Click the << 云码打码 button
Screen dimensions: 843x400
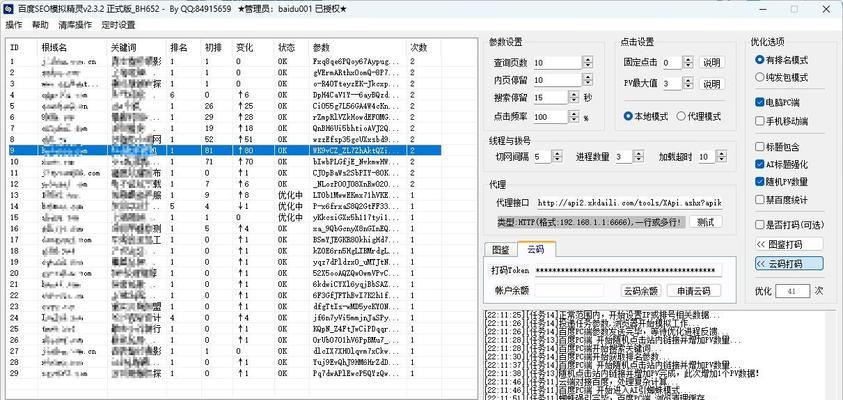[x=789, y=263]
